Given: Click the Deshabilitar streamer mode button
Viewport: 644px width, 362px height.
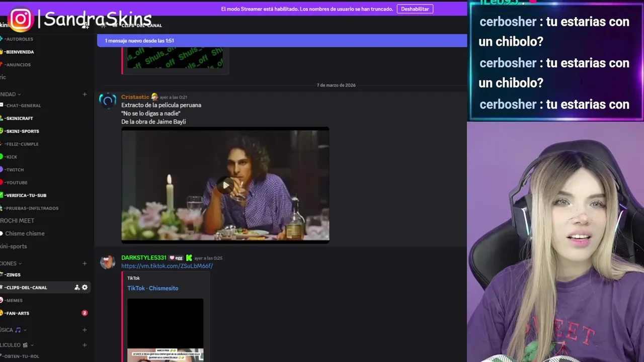Looking at the screenshot, I should (x=415, y=9).
